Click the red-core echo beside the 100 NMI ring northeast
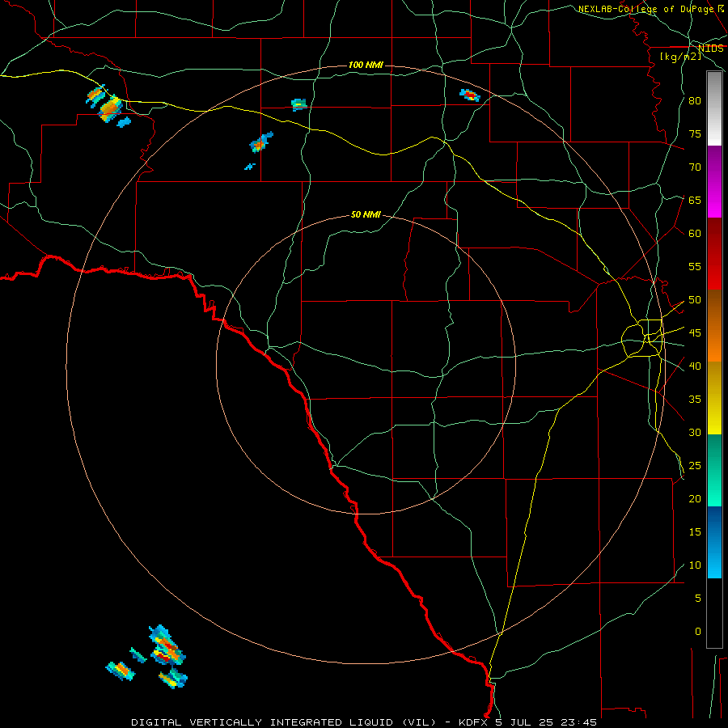The height and width of the screenshot is (728, 728). click(470, 95)
